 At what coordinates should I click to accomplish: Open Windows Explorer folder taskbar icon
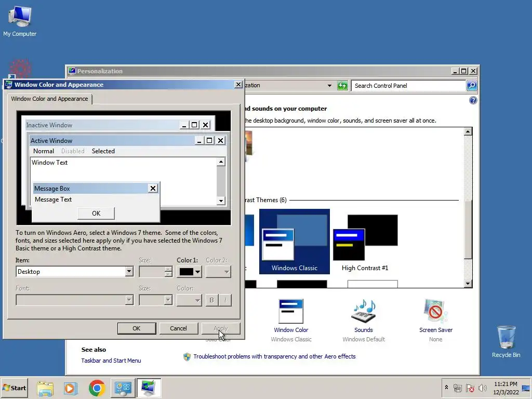pyautogui.click(x=45, y=388)
